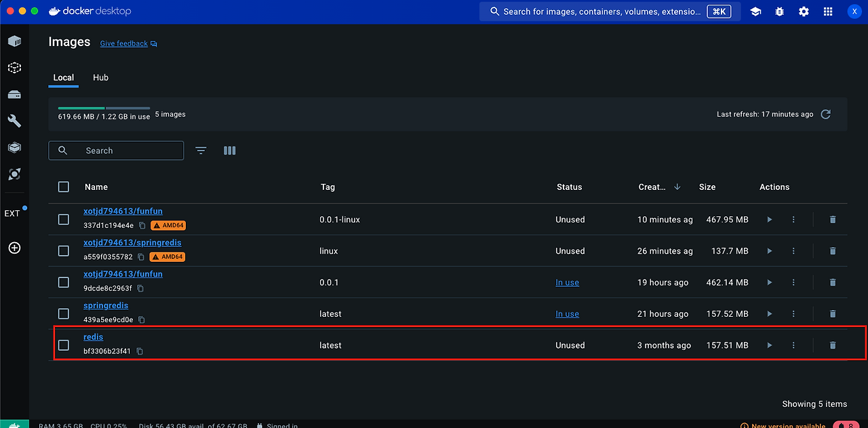
Task: Open the xotjd794613/funfun 0.0.1 image link
Action: pyautogui.click(x=123, y=274)
